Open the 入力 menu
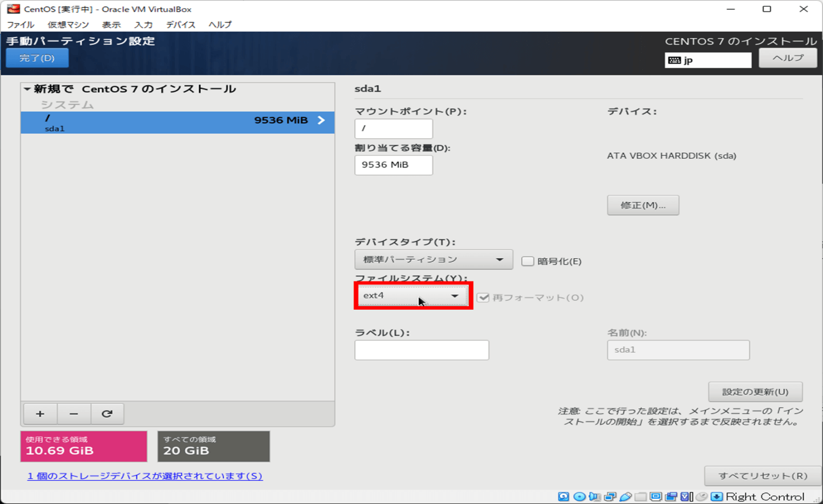823x504 pixels. (x=143, y=25)
